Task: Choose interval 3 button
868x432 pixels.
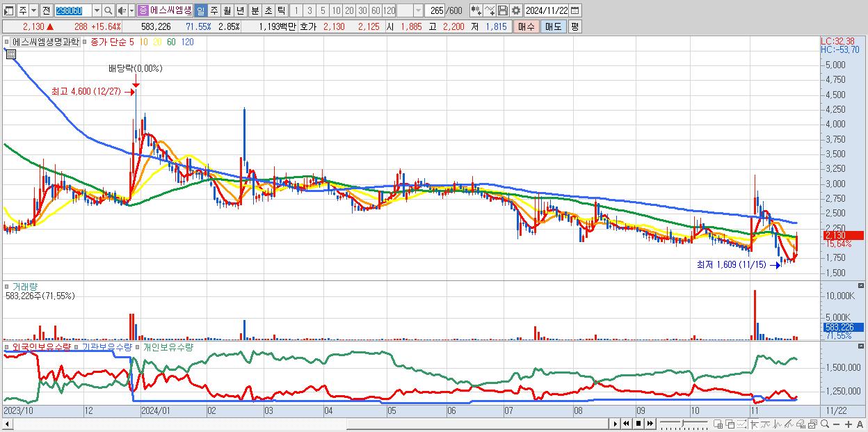Action: (310, 10)
